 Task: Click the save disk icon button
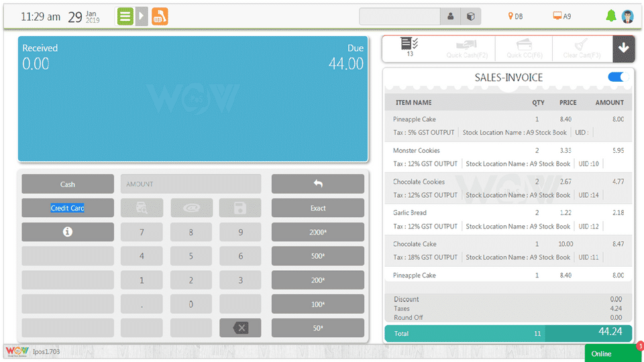(x=240, y=208)
